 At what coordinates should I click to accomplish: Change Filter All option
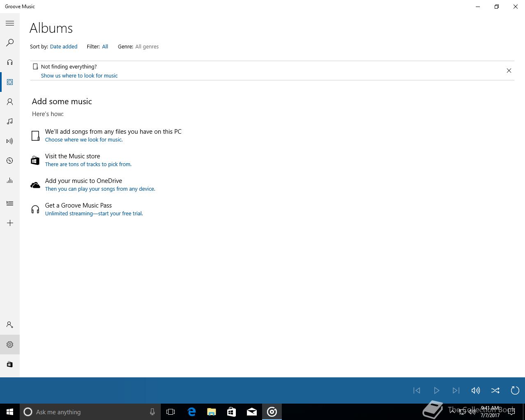coord(105,47)
